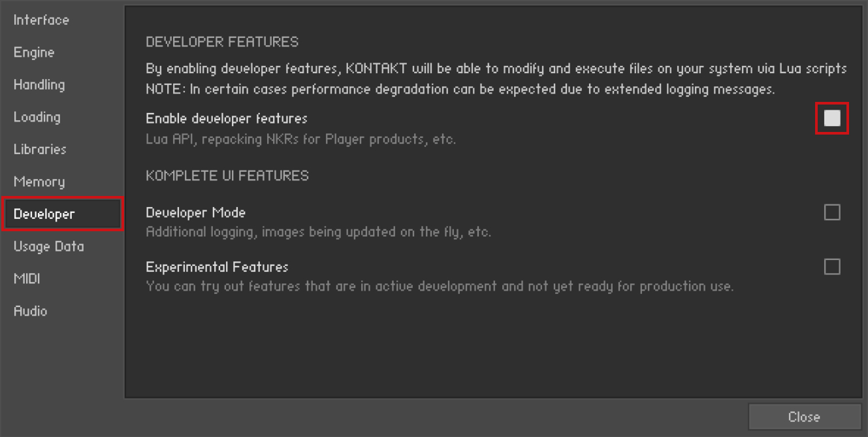Select the Handling options page
Viewport: 868px width, 437px height.
pos(40,84)
